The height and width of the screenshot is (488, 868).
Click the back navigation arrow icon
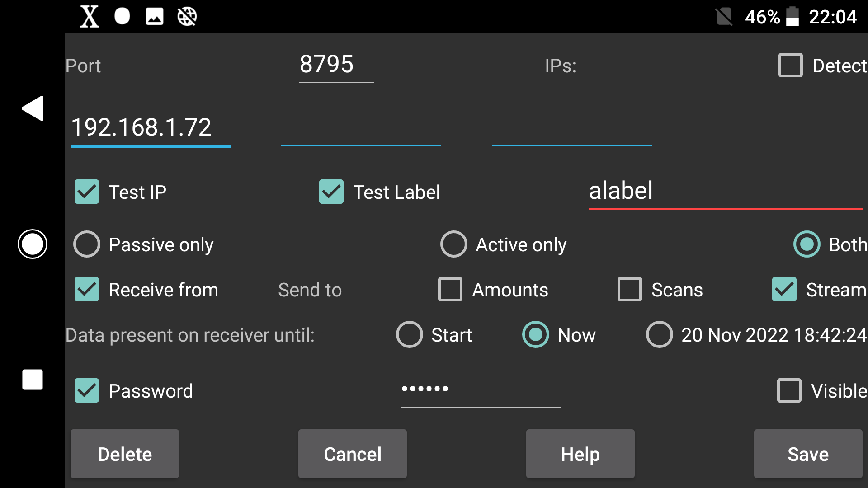[33, 108]
